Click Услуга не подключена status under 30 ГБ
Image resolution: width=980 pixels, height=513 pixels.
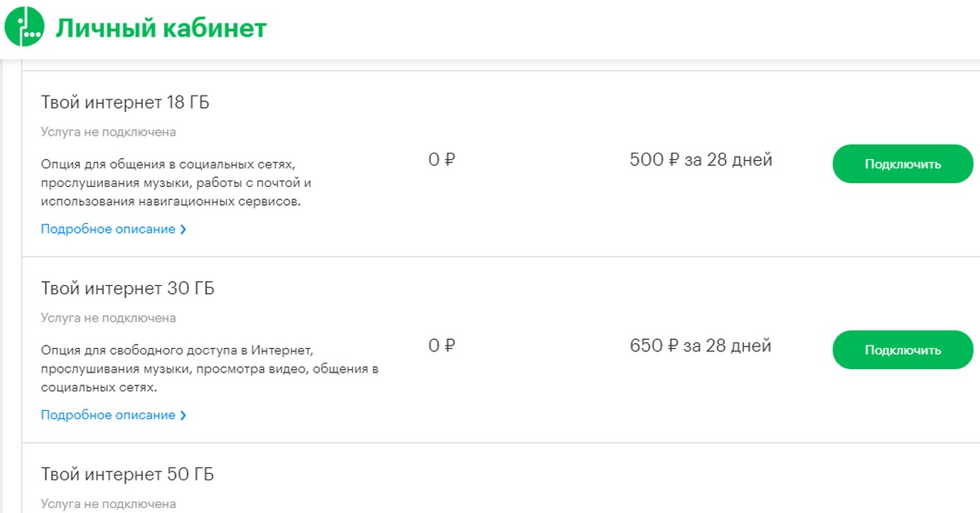pyautogui.click(x=108, y=318)
